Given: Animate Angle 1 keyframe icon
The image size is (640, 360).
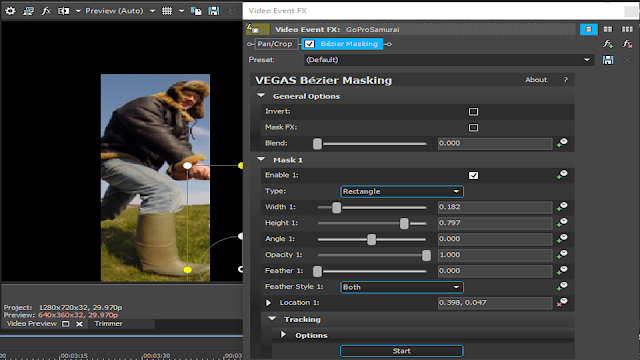Looking at the screenshot, I should tap(562, 238).
